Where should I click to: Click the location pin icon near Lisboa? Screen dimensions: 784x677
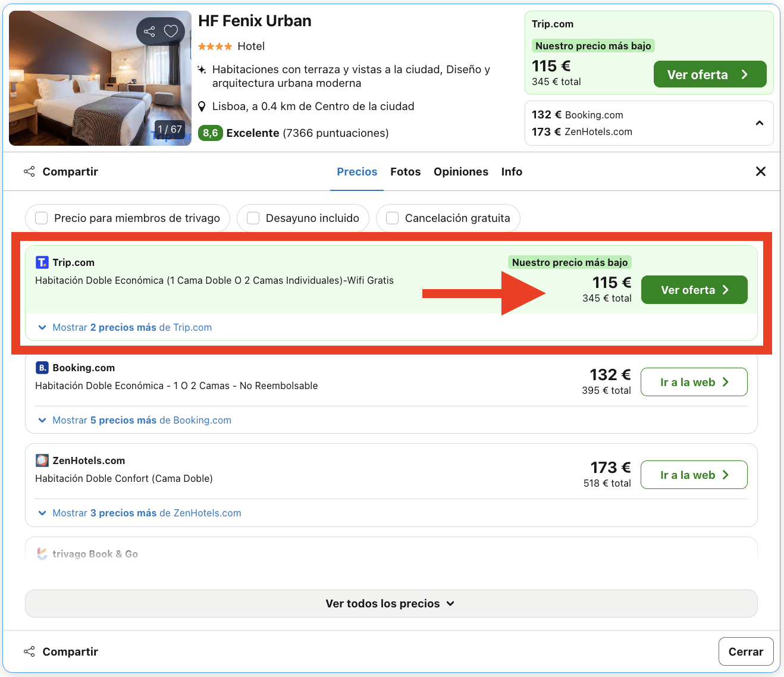tap(202, 106)
